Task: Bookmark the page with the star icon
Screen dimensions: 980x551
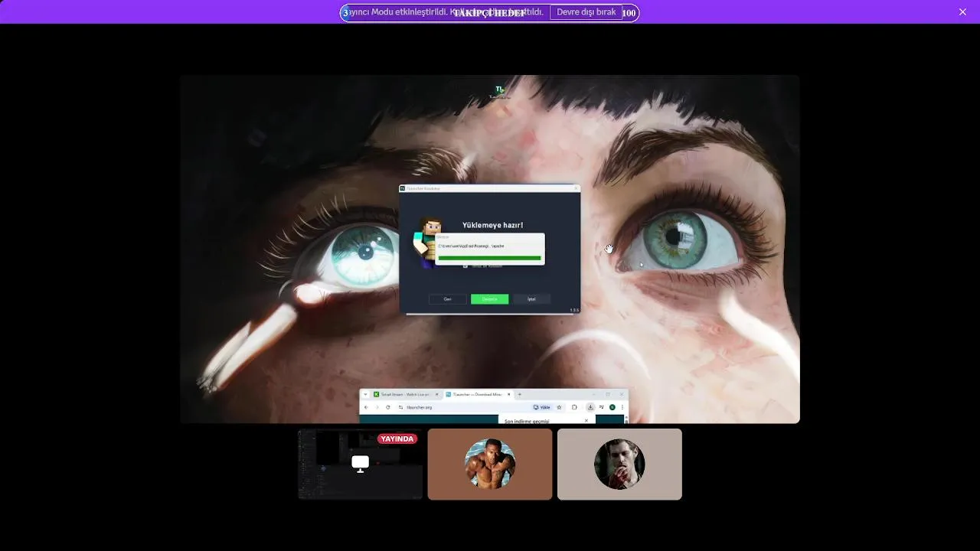Action: [559, 407]
